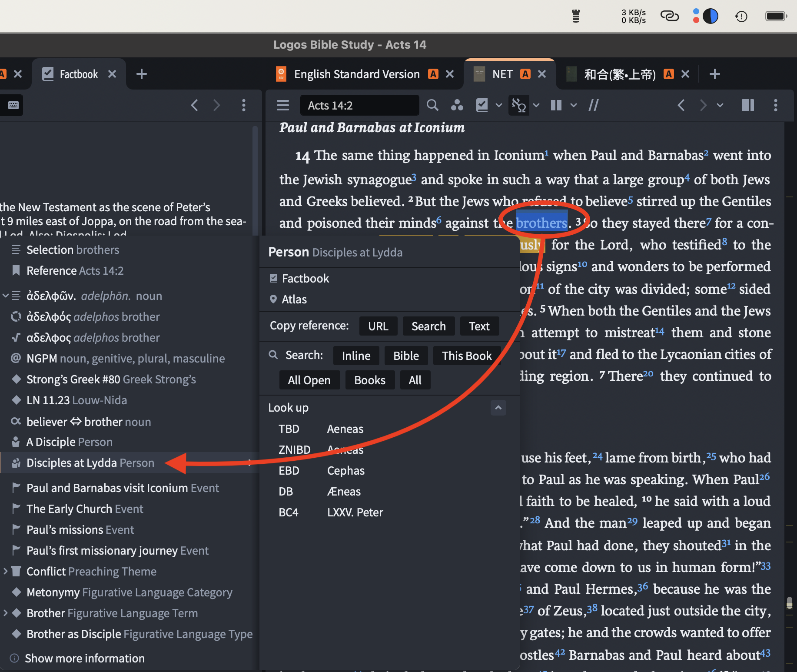Open visual filters dropdown arrow

coord(498,105)
